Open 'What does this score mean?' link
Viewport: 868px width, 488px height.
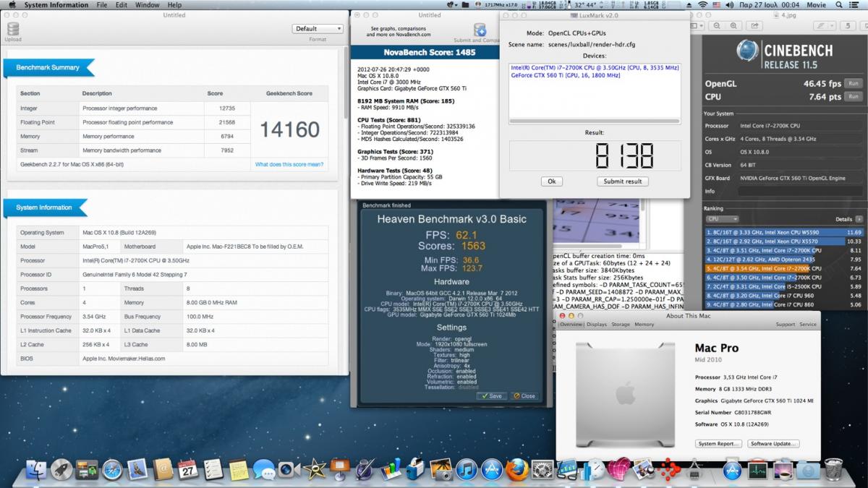pyautogui.click(x=289, y=165)
